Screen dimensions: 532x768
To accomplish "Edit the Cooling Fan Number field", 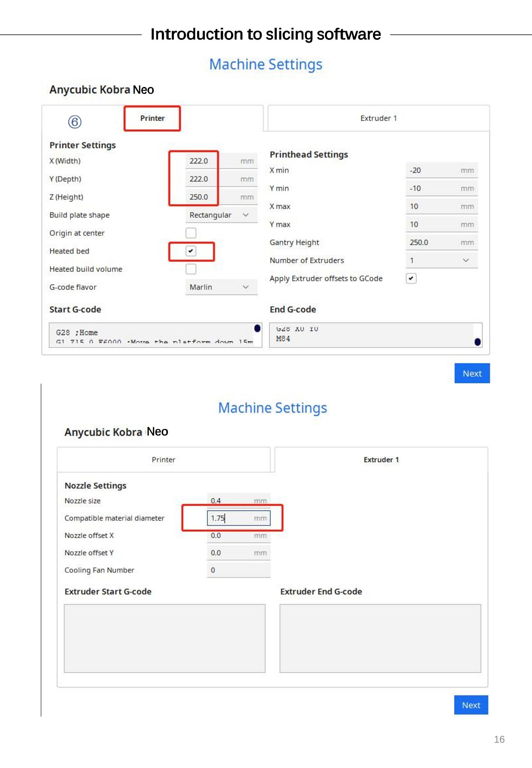I will pos(238,570).
